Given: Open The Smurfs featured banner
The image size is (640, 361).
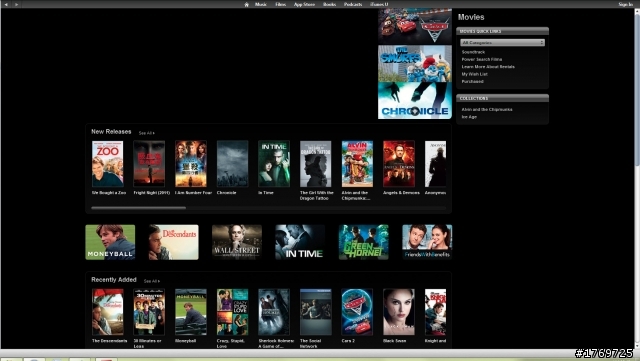Looking at the screenshot, I should [x=415, y=63].
